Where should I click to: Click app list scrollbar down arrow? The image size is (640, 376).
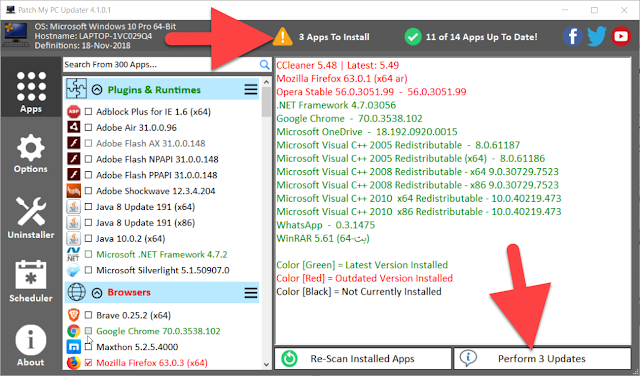pyautogui.click(x=267, y=365)
